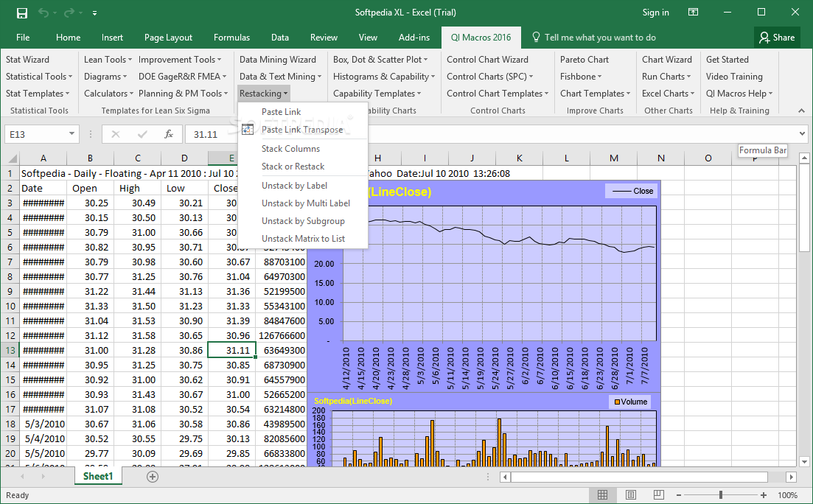
Task: Click horizontal scrollbar left arrow
Action: 505,477
